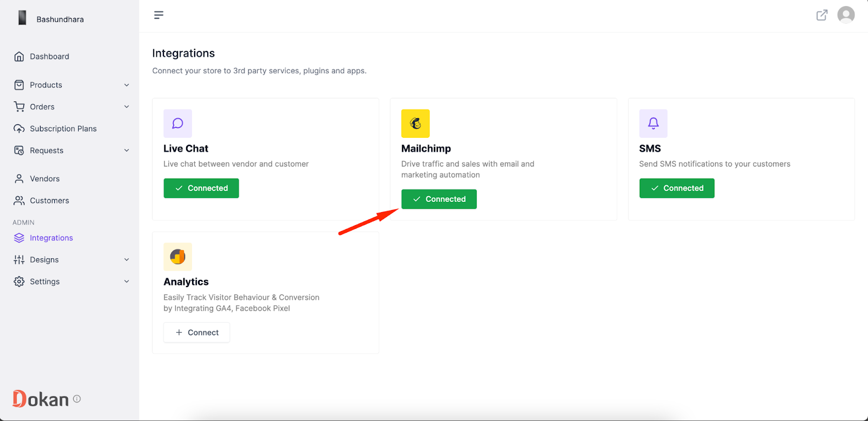Click 'Live chat between vendor and customer' text
This screenshot has width=868, height=421.
pyautogui.click(x=236, y=164)
